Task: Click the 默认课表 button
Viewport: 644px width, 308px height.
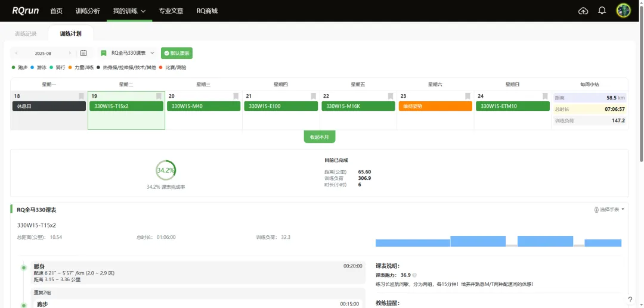Action: pos(177,53)
